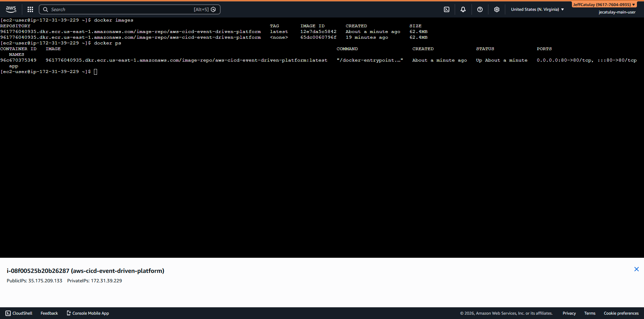Open Console Mobile App link
644x319 pixels.
[88, 313]
